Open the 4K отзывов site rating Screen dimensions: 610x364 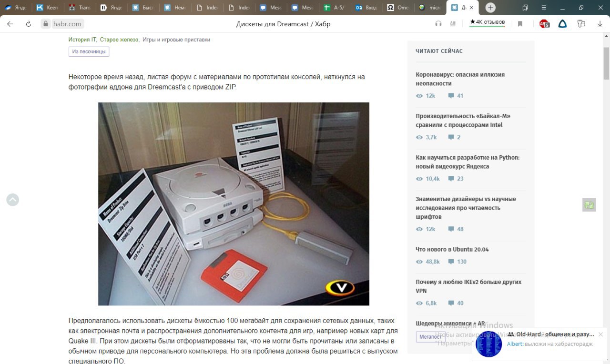[x=487, y=22]
